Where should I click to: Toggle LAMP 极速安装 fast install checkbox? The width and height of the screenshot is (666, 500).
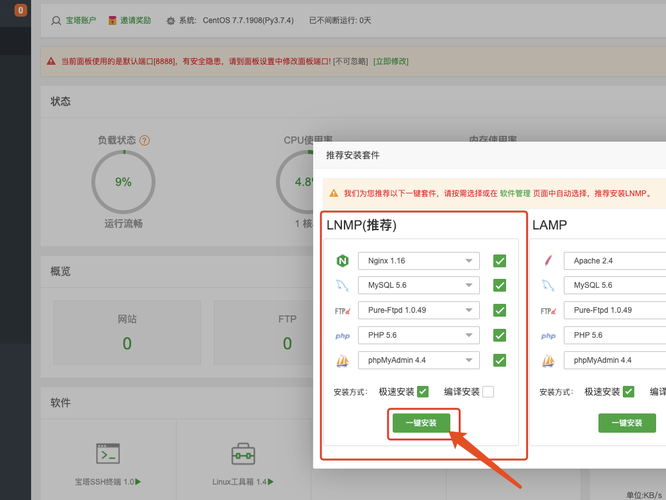[x=629, y=392]
